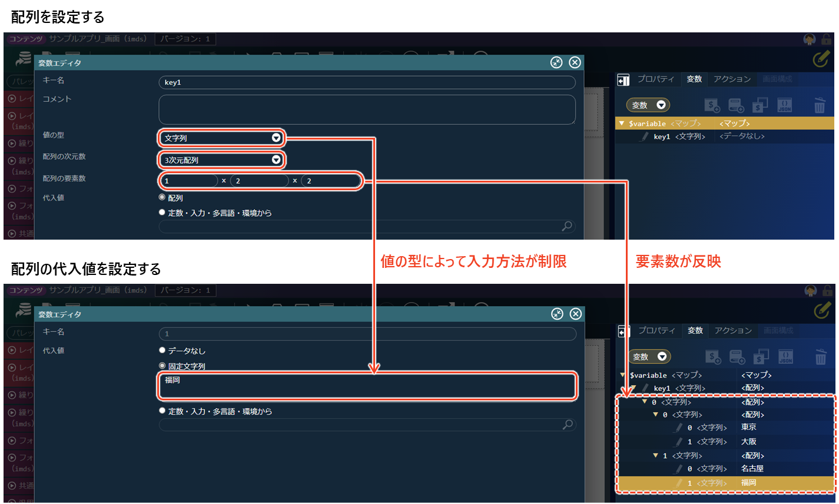Open the 値の型 dropdown showing 文字列
Screen dimensions: 839x504
click(x=221, y=138)
